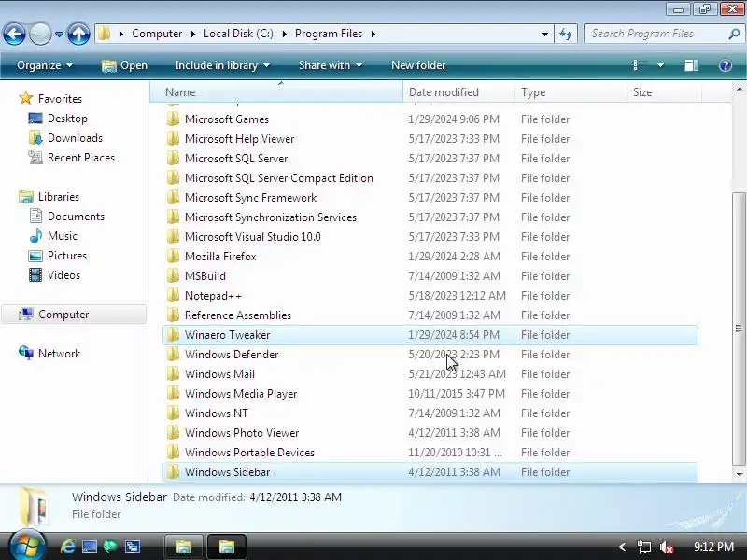The width and height of the screenshot is (747, 560).
Task: Go up one folder level
Action: pos(78,34)
